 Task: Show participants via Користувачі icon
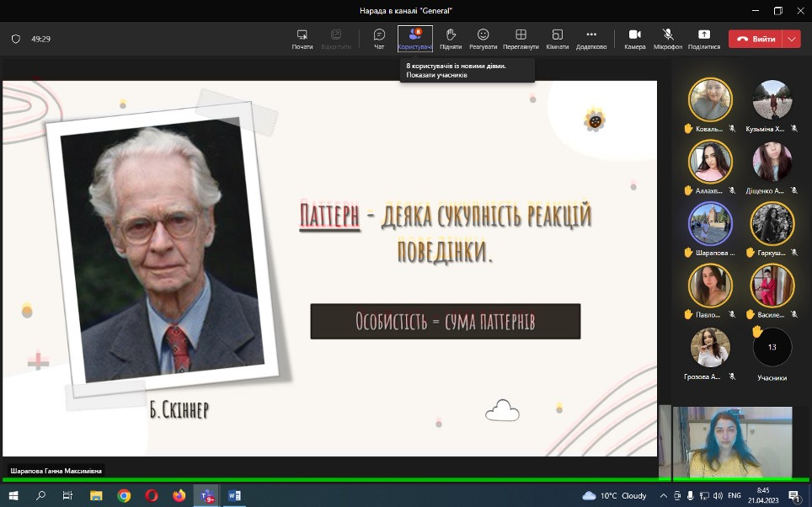414,38
